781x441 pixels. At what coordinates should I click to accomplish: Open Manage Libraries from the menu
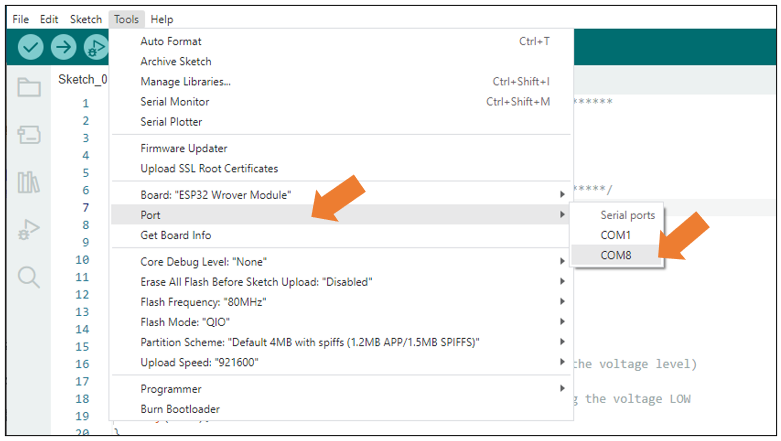(342, 81)
